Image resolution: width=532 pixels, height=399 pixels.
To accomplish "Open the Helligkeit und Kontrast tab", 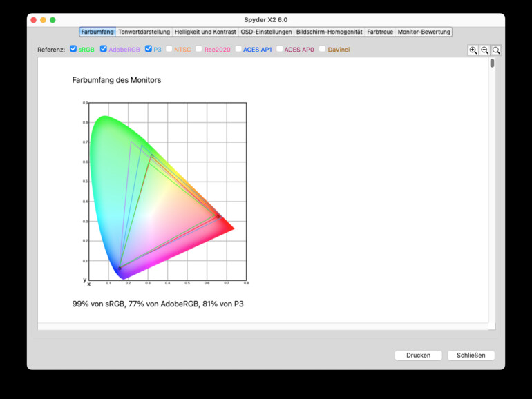I will (205, 32).
